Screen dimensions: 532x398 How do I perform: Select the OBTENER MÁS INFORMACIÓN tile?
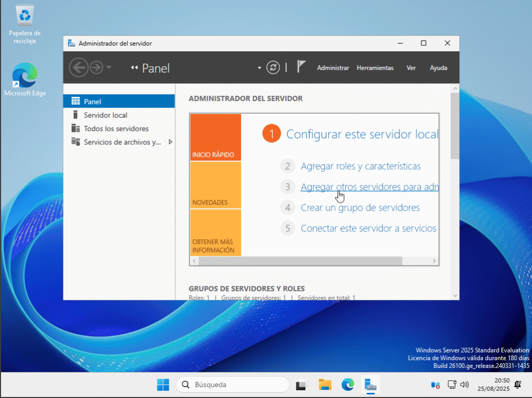click(216, 232)
